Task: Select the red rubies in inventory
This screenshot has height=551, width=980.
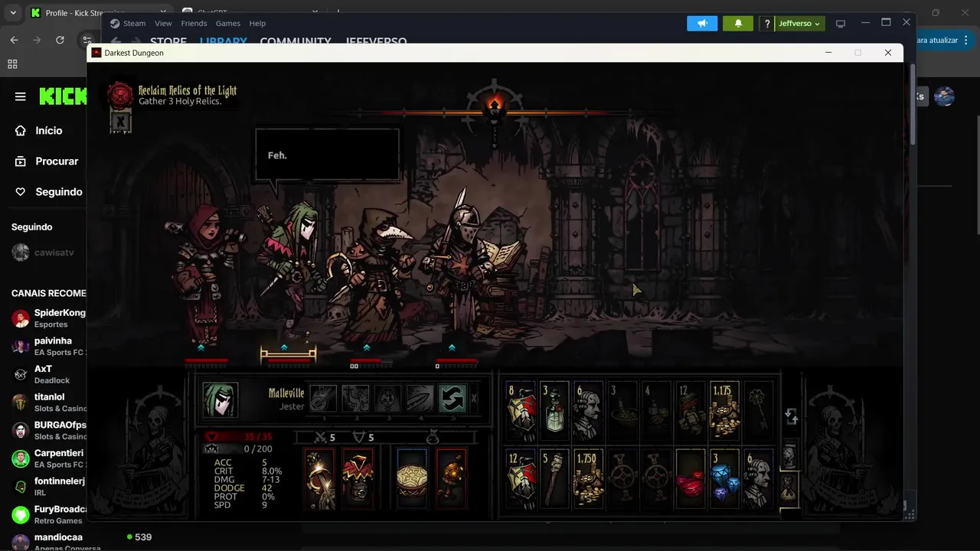Action: 691,479
